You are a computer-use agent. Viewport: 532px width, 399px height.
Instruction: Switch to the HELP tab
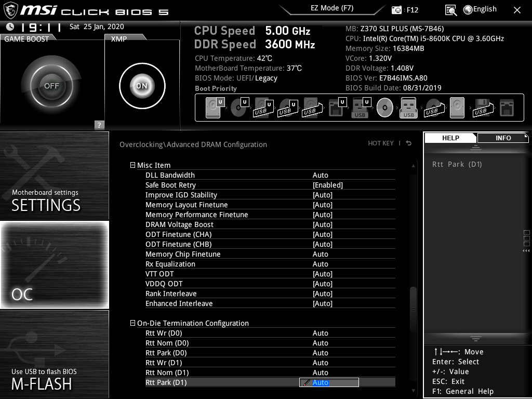[x=450, y=138]
